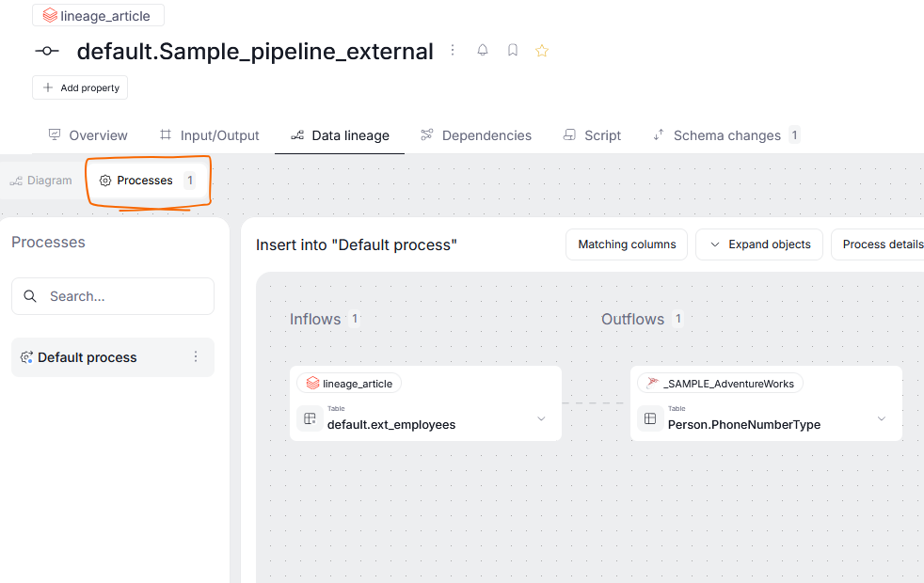924x583 pixels.
Task: Click the Databricks icon in the top lineage_article tag
Action: [x=50, y=15]
